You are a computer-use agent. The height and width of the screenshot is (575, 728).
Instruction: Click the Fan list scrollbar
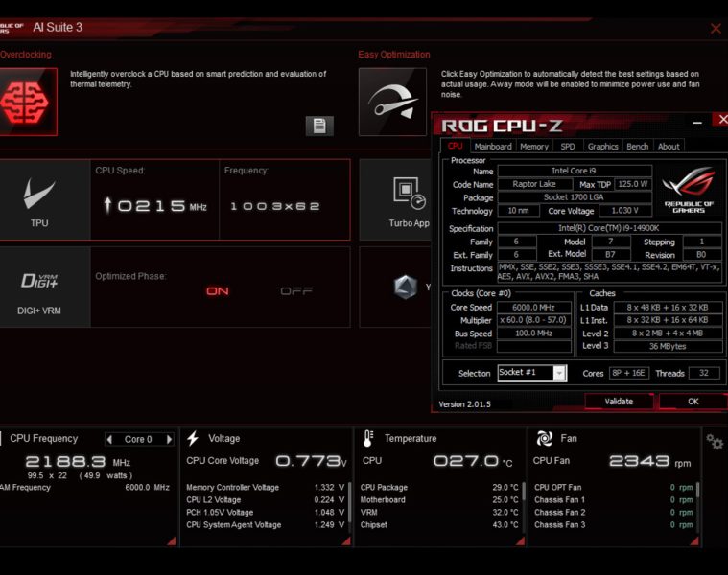pos(698,491)
